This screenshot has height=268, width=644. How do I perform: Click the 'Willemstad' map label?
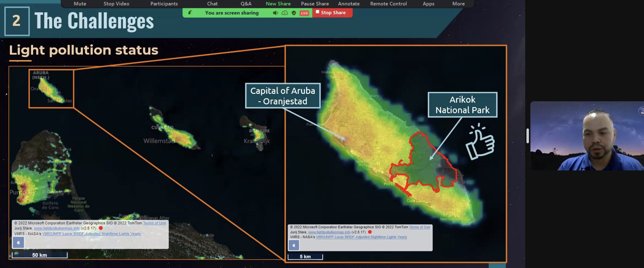click(x=159, y=141)
